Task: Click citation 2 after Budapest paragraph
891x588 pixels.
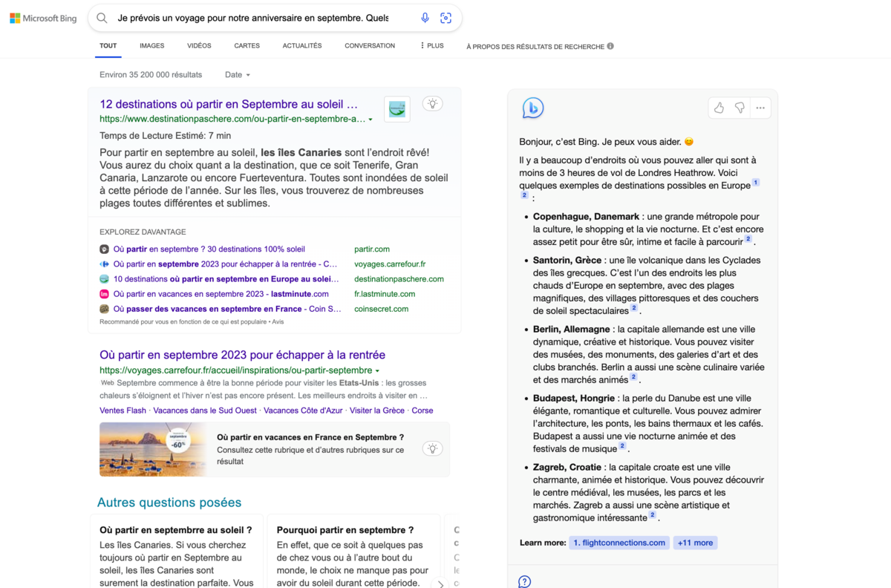Action: pos(622,446)
